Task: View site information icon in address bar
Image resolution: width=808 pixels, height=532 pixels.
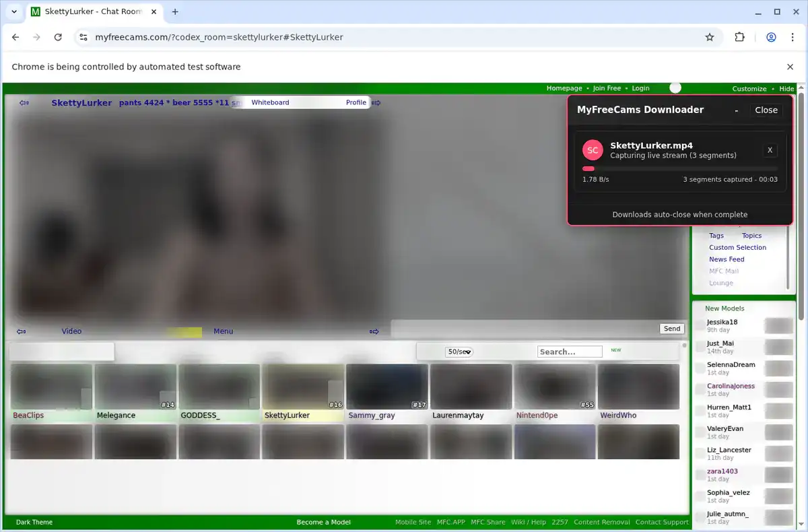Action: (x=83, y=37)
